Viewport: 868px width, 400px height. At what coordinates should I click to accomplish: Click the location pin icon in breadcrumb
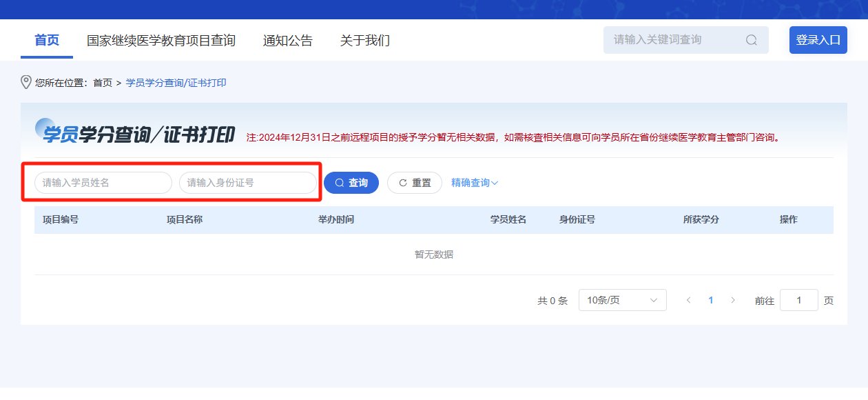[26, 83]
